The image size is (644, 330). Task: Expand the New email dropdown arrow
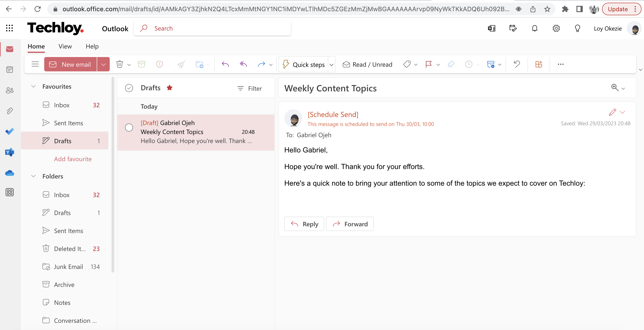coord(103,64)
